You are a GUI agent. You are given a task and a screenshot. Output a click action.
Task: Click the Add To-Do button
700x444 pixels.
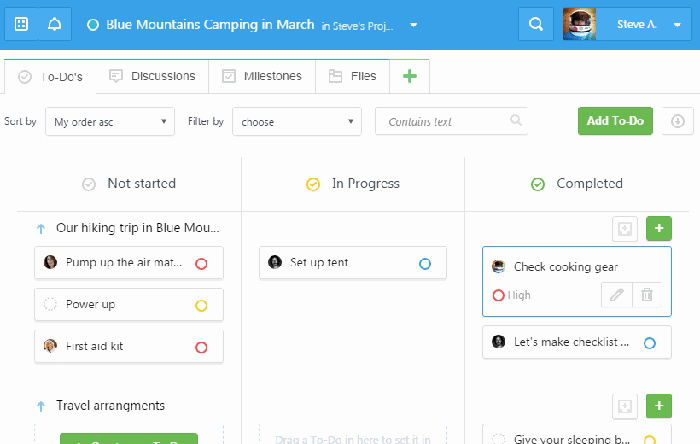click(615, 121)
